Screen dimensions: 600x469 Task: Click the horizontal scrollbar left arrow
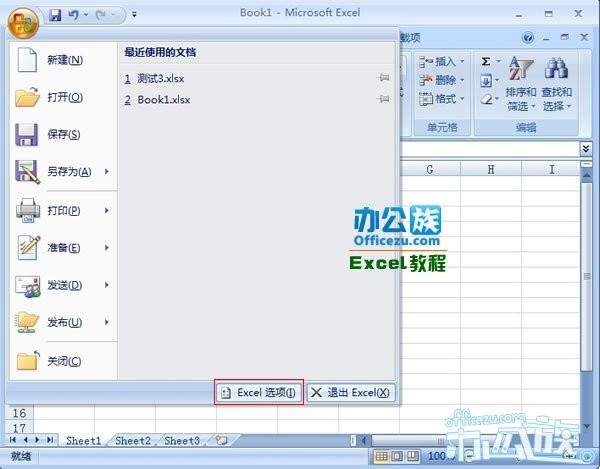(364, 440)
